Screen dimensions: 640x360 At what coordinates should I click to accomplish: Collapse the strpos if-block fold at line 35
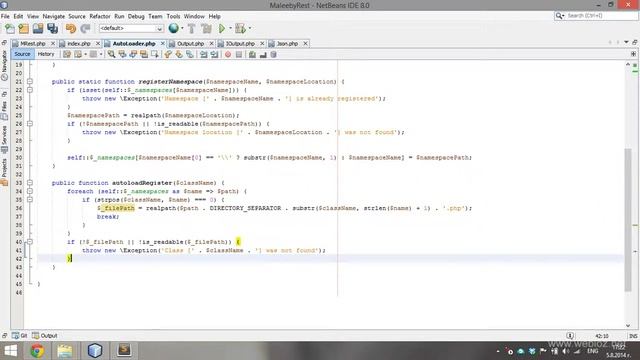pos(30,200)
